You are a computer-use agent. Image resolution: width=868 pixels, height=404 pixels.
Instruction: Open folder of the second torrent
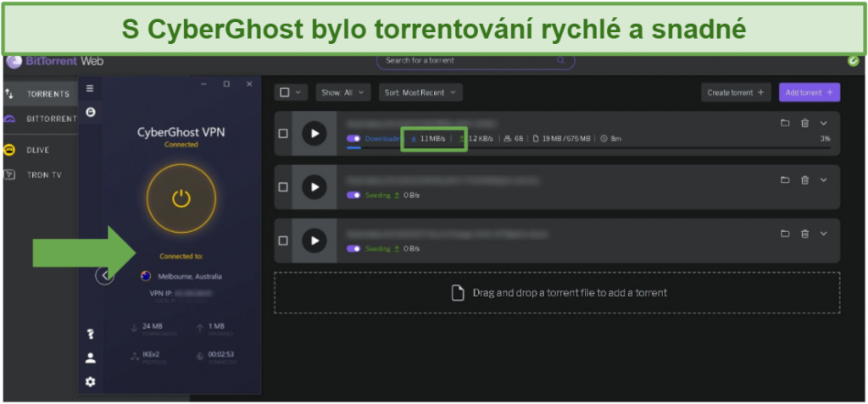tap(785, 180)
